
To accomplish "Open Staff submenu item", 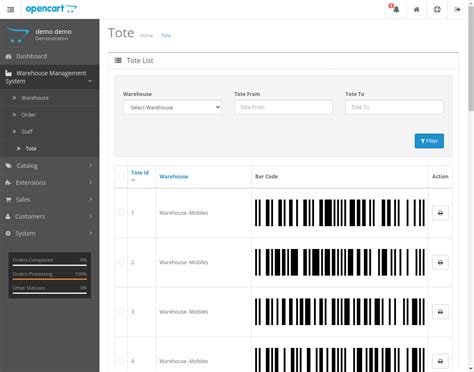I will tap(49, 132).
